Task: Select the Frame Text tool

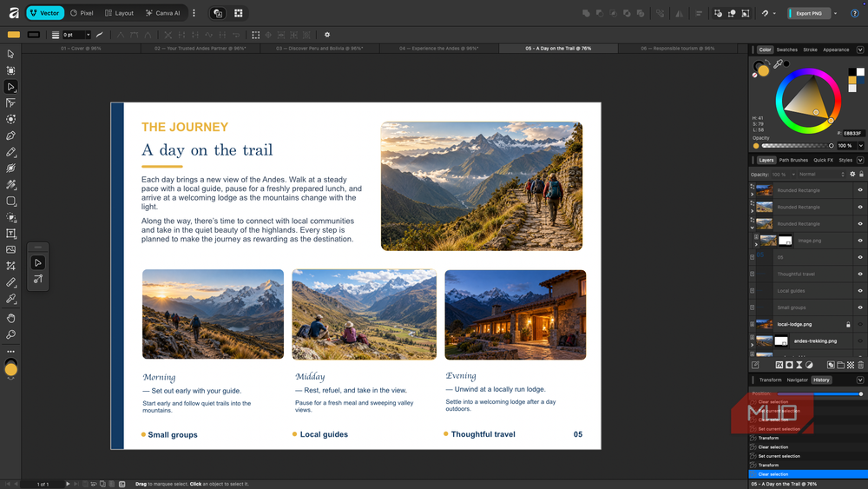Action: click(10, 234)
